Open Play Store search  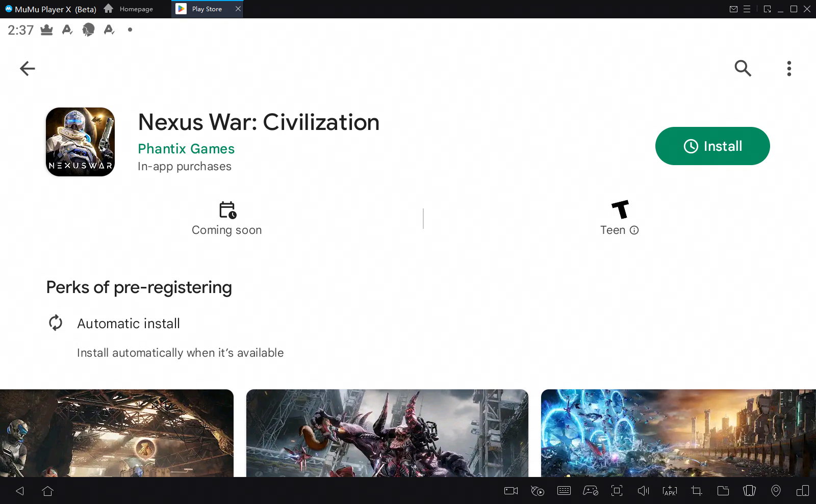point(743,68)
